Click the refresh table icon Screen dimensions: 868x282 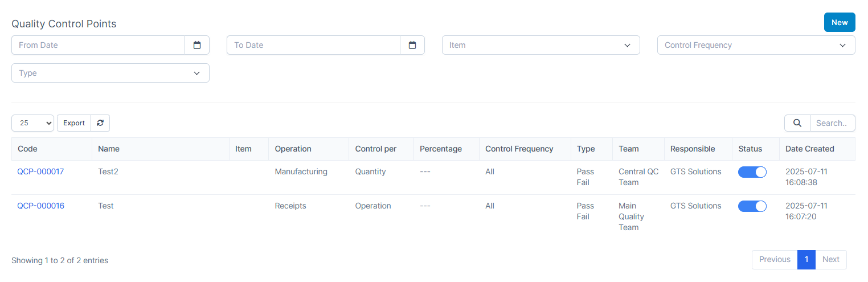[x=100, y=123]
